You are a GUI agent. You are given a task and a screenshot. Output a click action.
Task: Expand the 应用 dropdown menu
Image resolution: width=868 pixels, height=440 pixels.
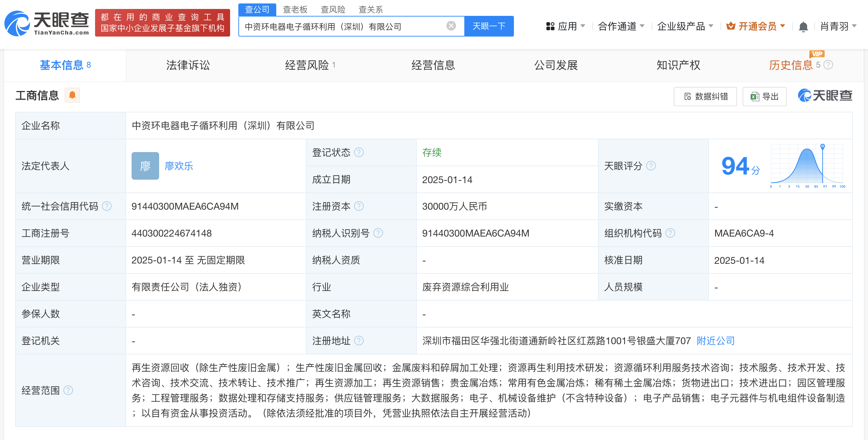click(x=566, y=26)
